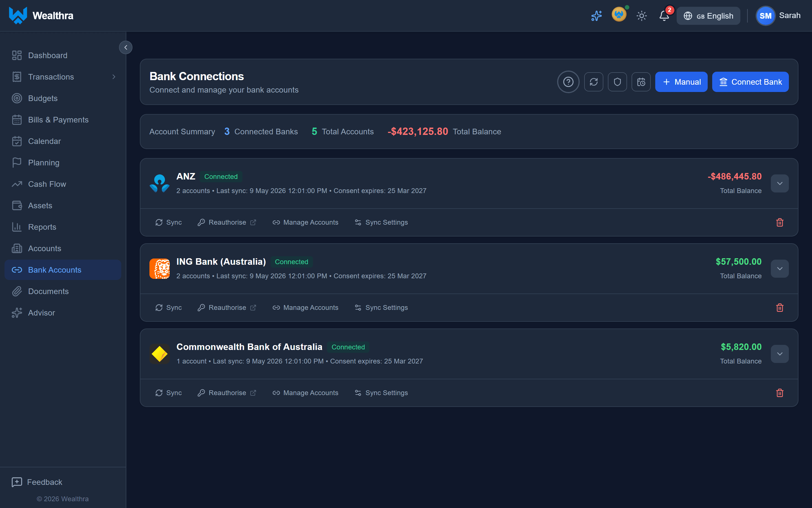Click the Connect Bank button
Image resolution: width=812 pixels, height=508 pixels.
[x=750, y=82]
